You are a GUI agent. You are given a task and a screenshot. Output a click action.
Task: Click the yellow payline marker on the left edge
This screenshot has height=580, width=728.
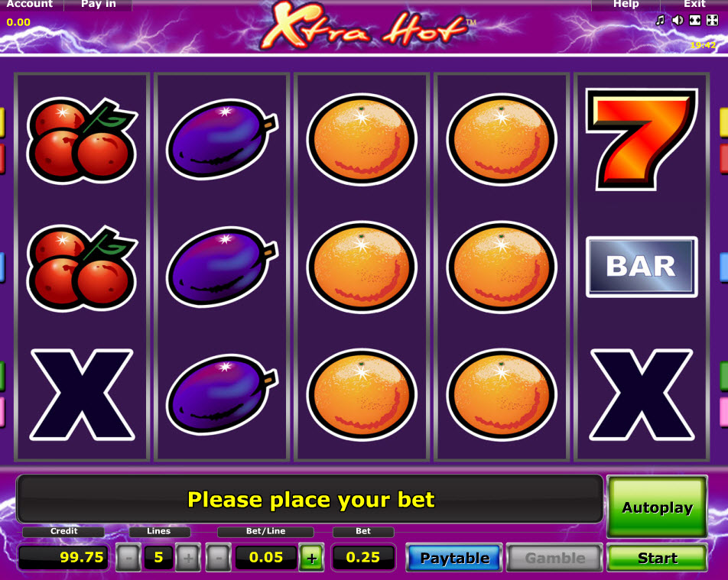(2, 122)
